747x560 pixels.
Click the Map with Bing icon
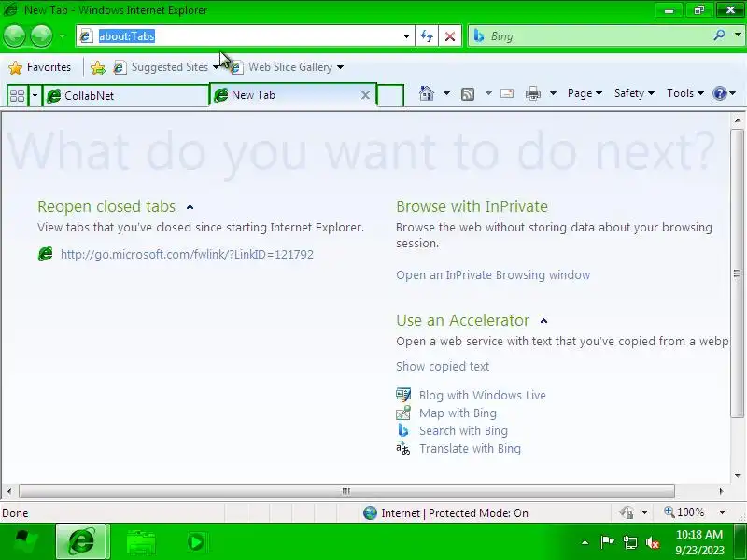(403, 413)
